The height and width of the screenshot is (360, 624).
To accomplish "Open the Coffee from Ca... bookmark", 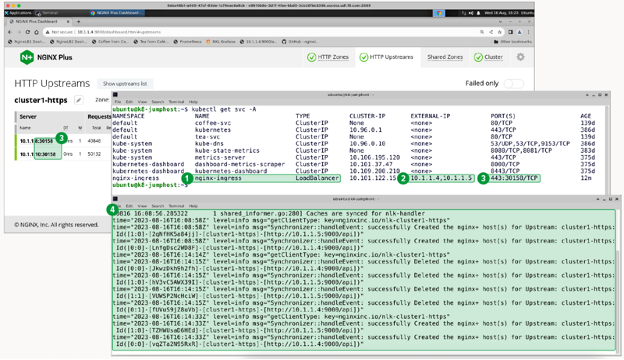I will (110, 41).
